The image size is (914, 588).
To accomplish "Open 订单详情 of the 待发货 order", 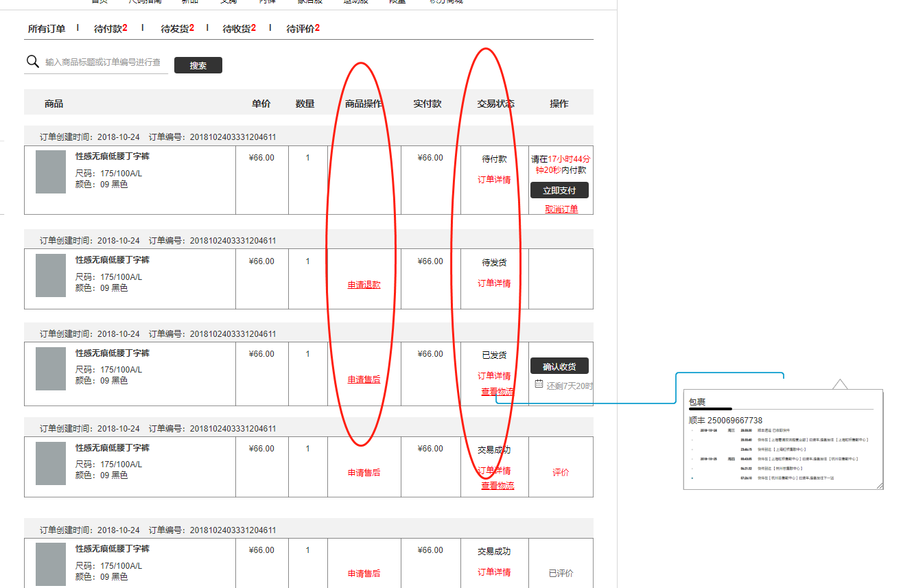I will click(x=494, y=283).
